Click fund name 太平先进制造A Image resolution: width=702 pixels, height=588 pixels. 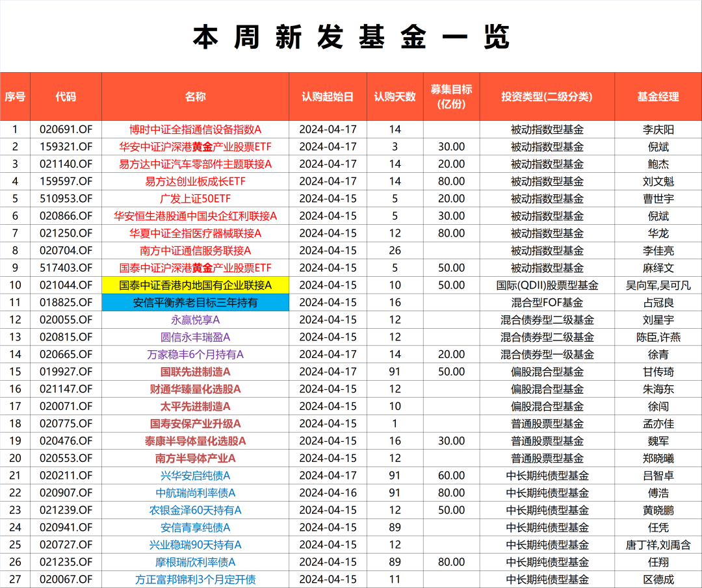[x=195, y=406]
